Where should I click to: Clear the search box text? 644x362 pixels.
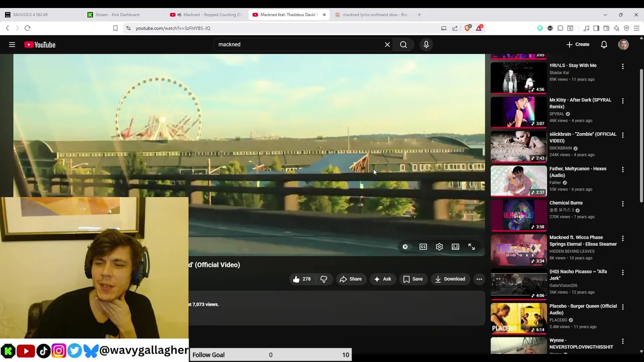pos(387,45)
